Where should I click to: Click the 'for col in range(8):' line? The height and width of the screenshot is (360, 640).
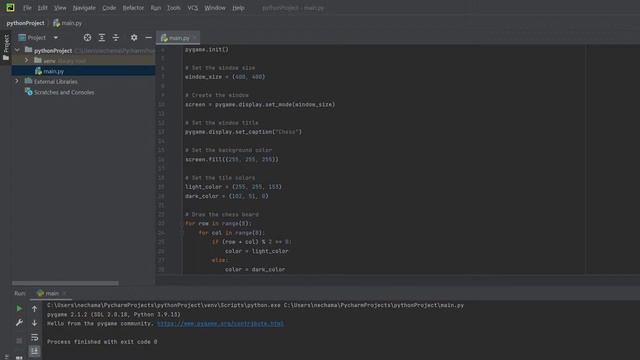coord(232,233)
